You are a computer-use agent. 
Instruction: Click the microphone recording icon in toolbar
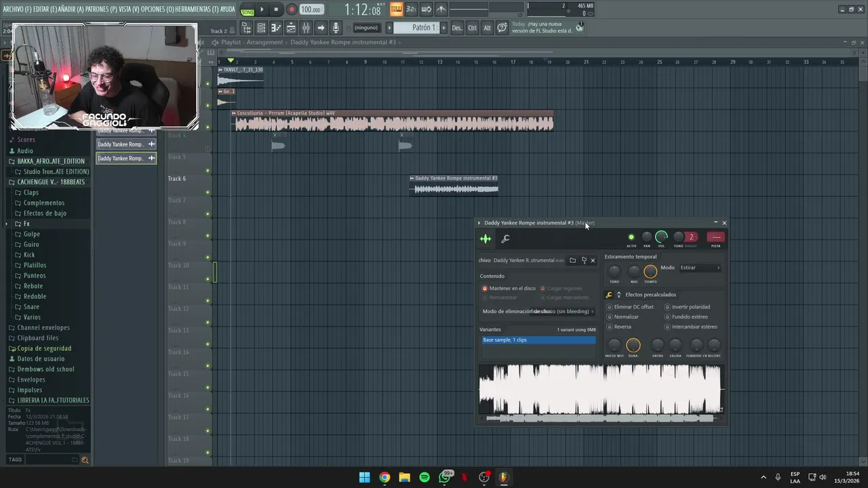click(336, 28)
